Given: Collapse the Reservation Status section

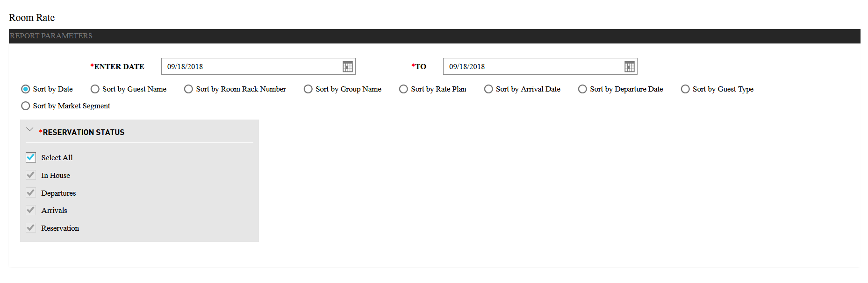Looking at the screenshot, I should (x=30, y=129).
